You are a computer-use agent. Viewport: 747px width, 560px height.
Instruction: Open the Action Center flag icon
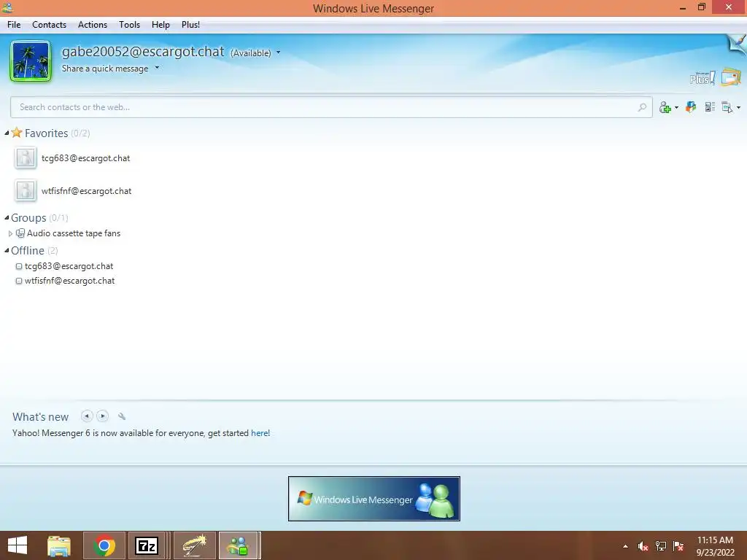pos(678,546)
